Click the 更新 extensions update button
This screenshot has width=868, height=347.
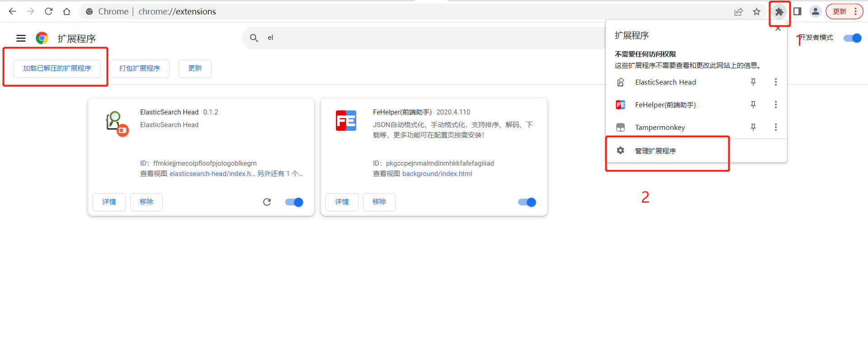pyautogui.click(x=195, y=68)
